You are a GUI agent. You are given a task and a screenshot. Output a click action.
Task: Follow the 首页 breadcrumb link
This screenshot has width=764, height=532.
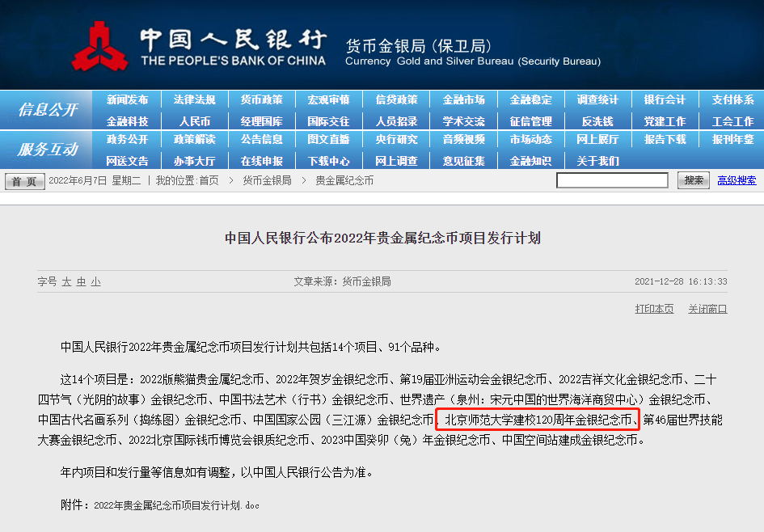click(209, 181)
